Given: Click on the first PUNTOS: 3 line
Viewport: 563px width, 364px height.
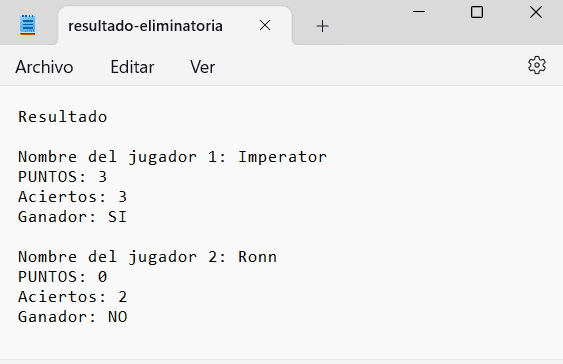Looking at the screenshot, I should (63, 177).
